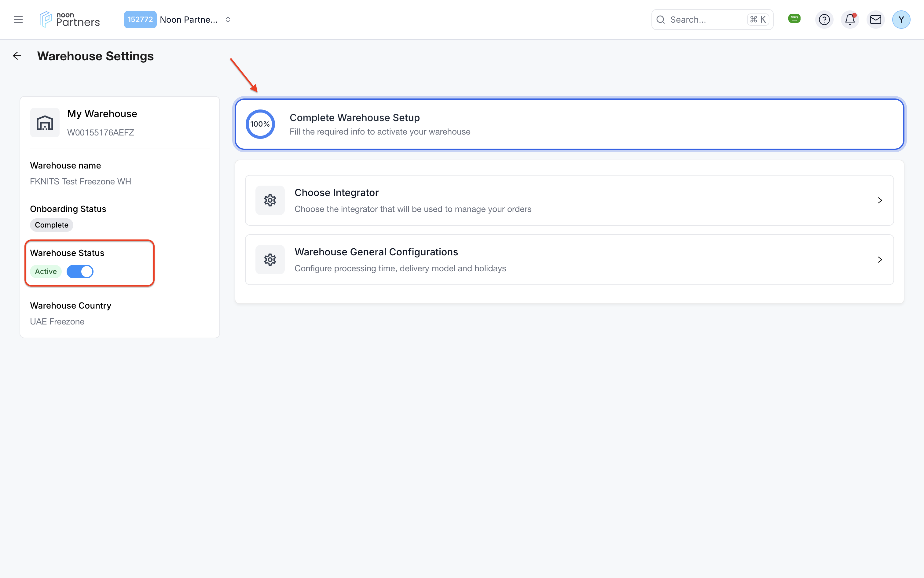Image resolution: width=924 pixels, height=578 pixels.
Task: Open the hamburger navigation menu
Action: click(18, 20)
